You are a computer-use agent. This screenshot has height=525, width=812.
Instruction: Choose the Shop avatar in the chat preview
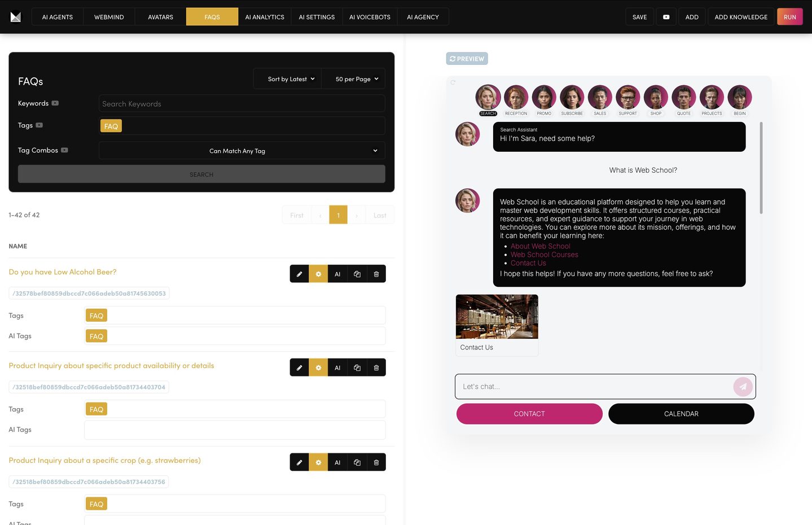[656, 98]
